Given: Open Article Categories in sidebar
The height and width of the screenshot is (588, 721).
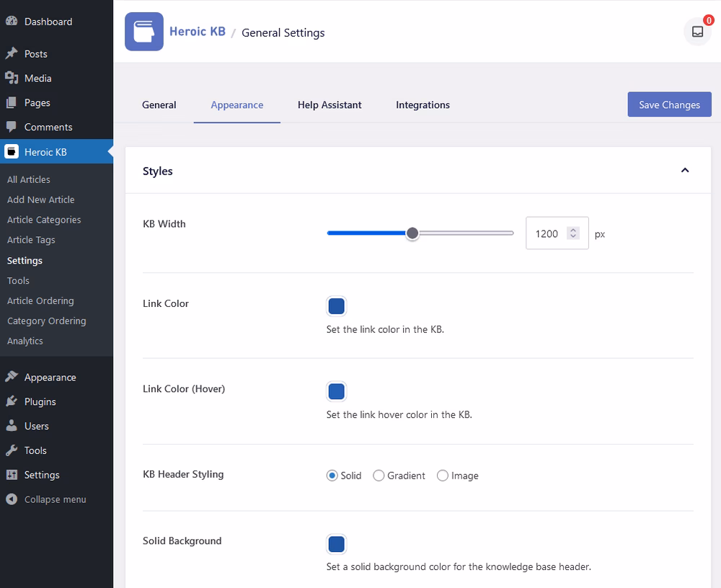Looking at the screenshot, I should click(x=44, y=220).
